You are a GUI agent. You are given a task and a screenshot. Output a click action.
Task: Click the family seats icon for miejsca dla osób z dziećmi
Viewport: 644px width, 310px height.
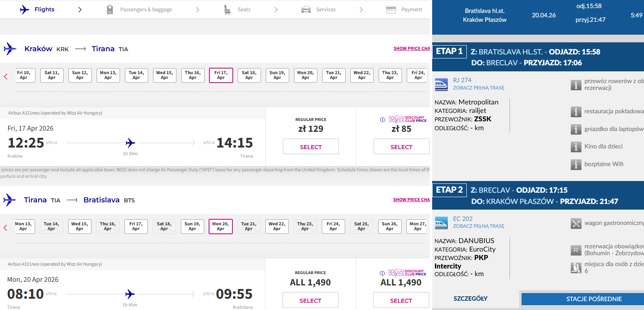tap(576, 268)
